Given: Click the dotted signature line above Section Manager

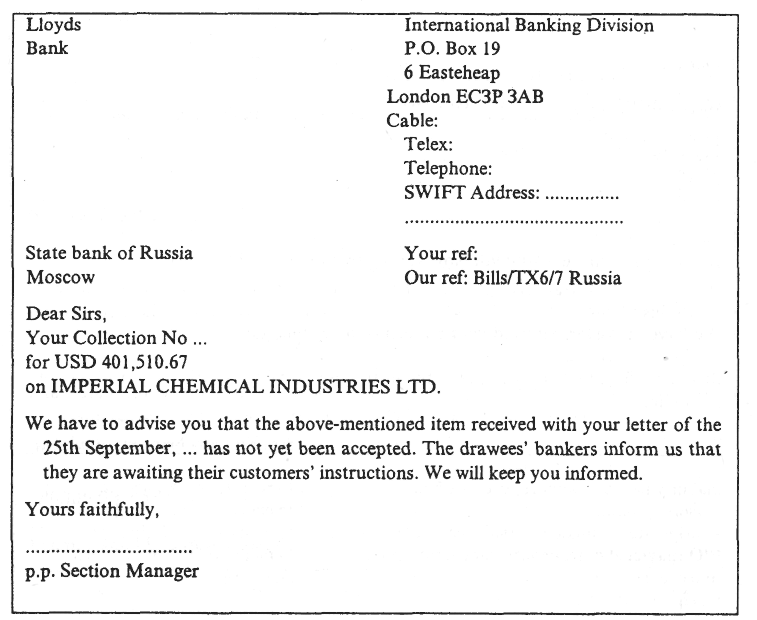Looking at the screenshot, I should 109,550.
